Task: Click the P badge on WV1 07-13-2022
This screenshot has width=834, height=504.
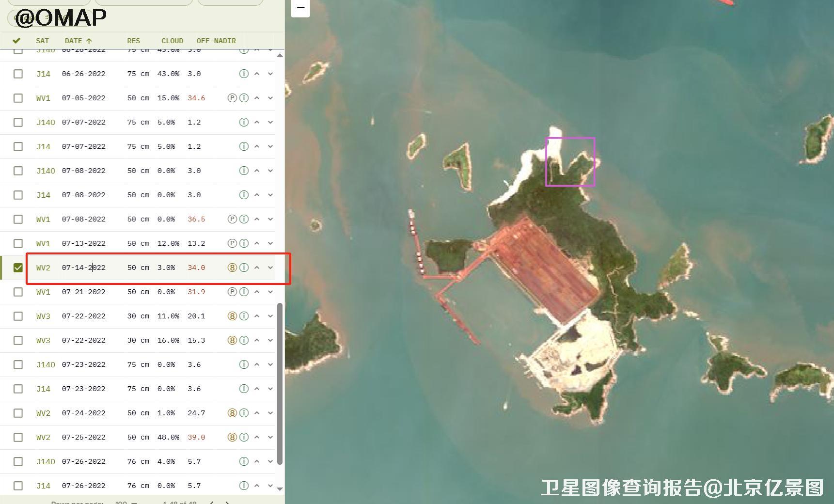Action: (x=232, y=243)
